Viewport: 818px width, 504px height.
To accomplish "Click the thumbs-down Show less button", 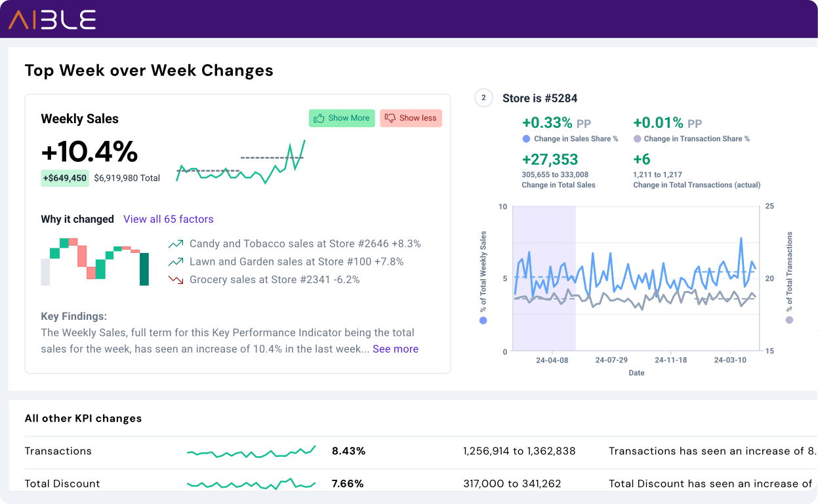I will click(411, 118).
